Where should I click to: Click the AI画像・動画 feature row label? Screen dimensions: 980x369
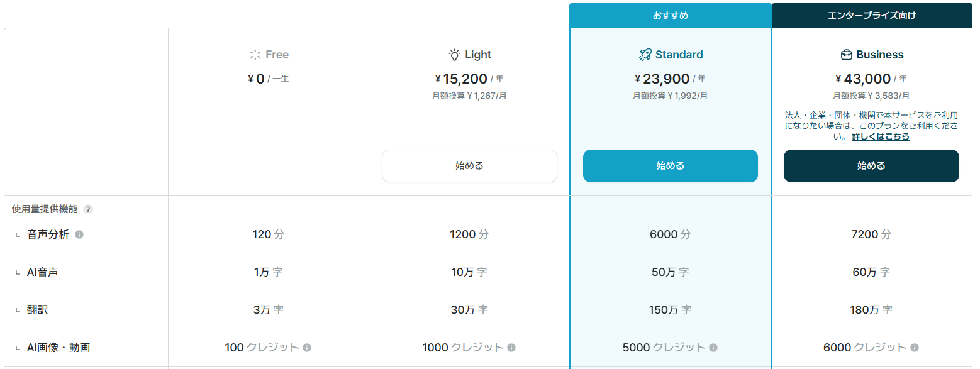(58, 348)
